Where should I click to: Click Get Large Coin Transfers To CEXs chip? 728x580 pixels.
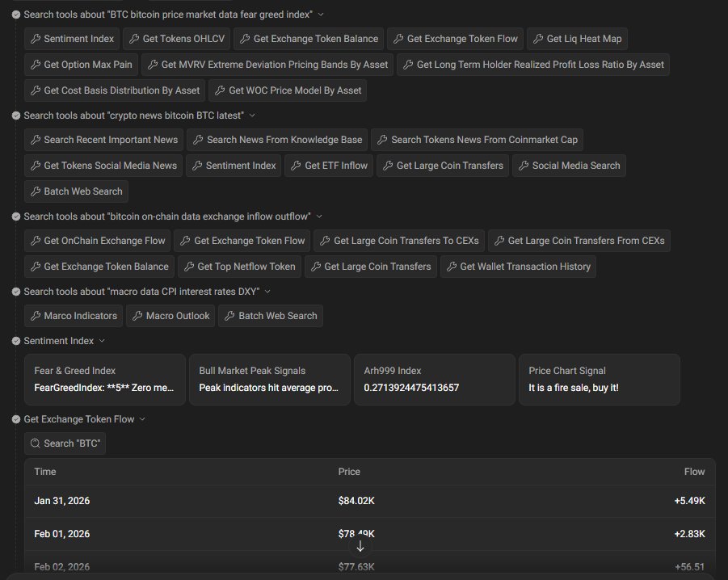399,241
